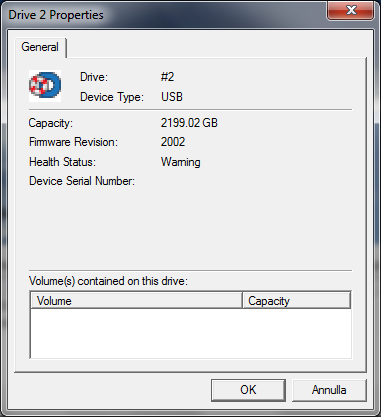This screenshot has height=417, width=381.
Task: Click the Volume column header
Action: coord(136,301)
